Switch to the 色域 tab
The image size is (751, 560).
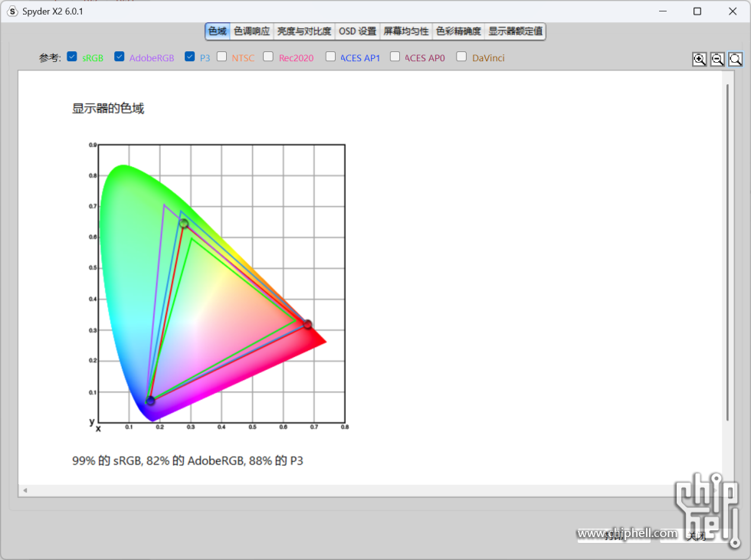coord(218,31)
